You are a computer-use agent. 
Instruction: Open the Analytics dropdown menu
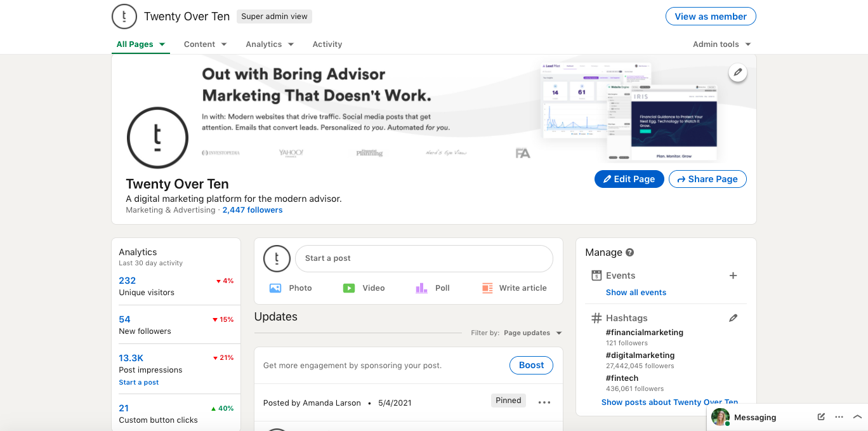coord(270,44)
